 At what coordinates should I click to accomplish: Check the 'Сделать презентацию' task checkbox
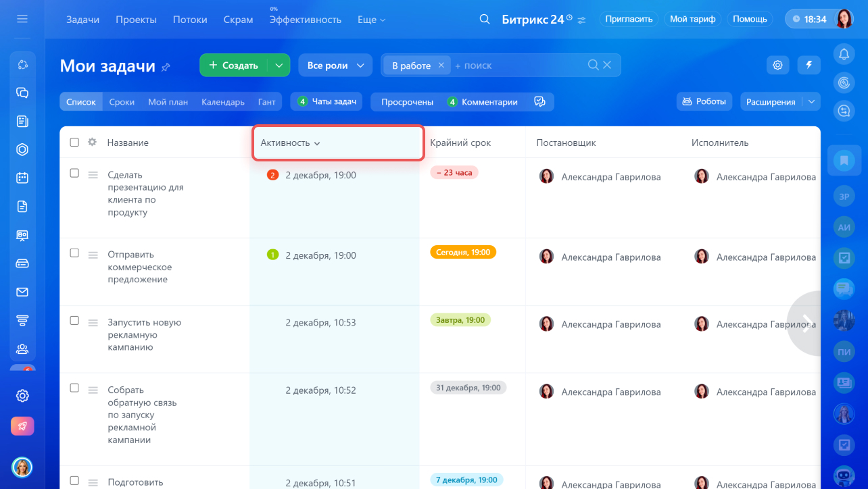click(x=74, y=174)
